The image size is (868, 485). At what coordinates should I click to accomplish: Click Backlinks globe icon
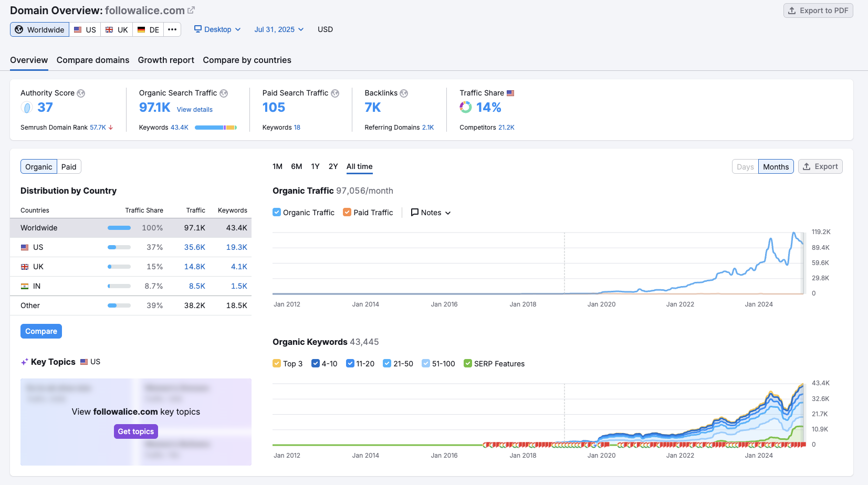click(x=404, y=93)
